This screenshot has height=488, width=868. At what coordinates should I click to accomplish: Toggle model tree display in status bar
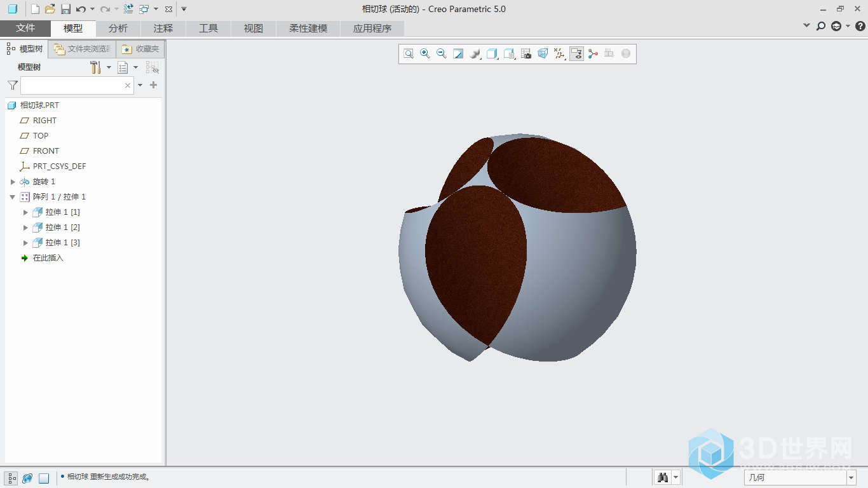tap(12, 478)
